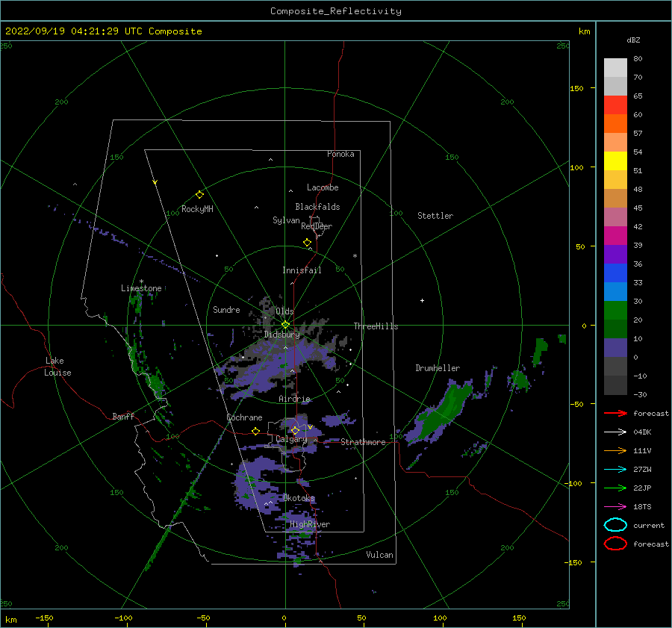Click the Lake Louise label
This screenshot has width=672, height=628.
[x=57, y=367]
